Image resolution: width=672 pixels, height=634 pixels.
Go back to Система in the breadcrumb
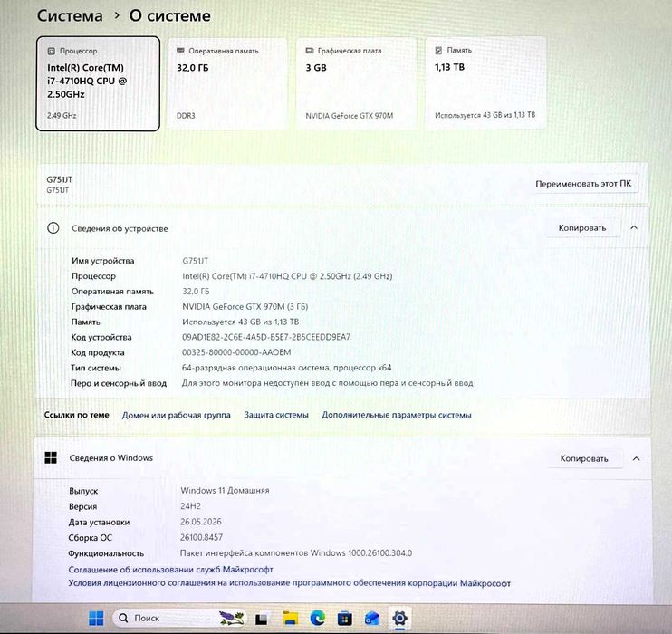point(70,16)
